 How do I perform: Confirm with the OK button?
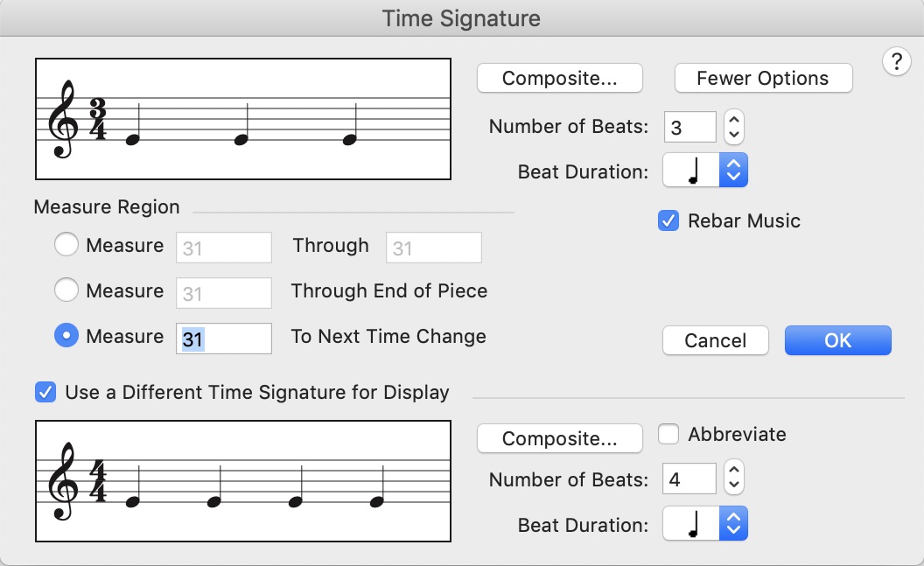pyautogui.click(x=837, y=340)
